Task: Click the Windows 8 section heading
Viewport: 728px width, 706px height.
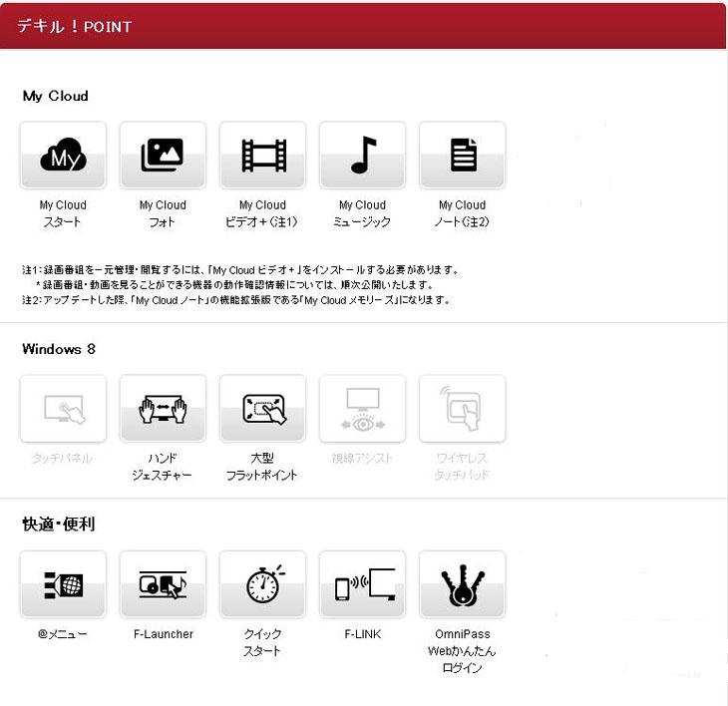Action: pos(59,349)
